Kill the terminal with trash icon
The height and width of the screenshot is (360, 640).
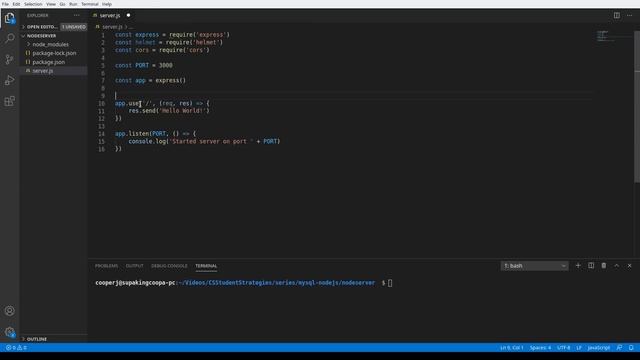click(604, 266)
